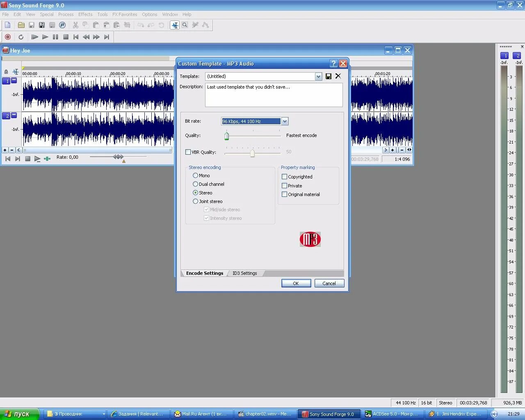Click Play All in transport toolbar

(34, 37)
